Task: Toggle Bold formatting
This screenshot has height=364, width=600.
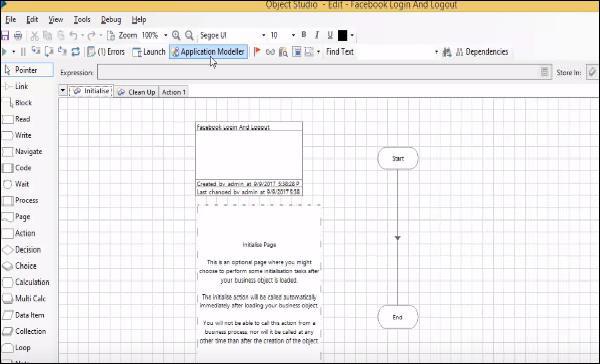Action: coord(303,35)
